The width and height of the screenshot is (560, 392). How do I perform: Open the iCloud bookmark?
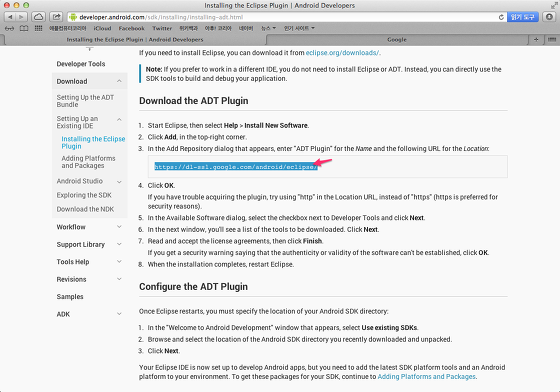tap(102, 28)
